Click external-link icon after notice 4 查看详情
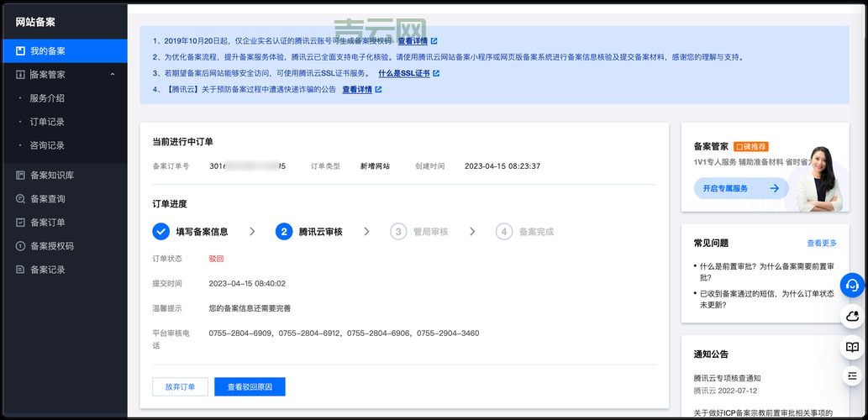 [378, 90]
